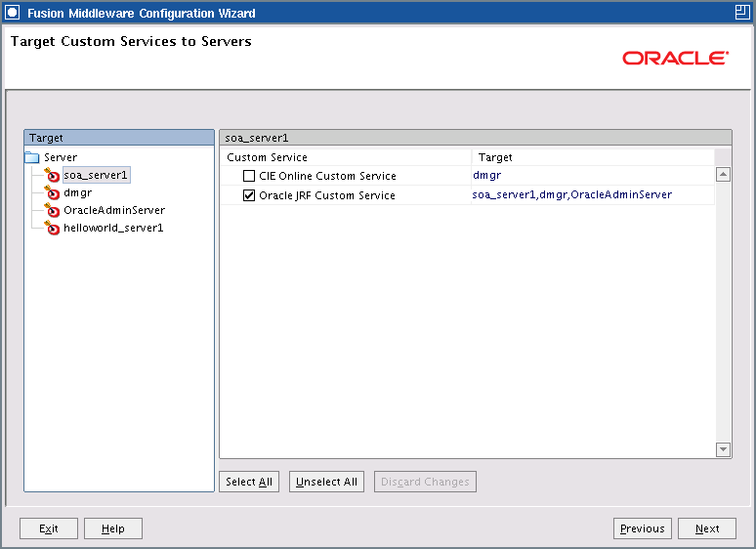Click the scrollbar down arrow
Viewport: 756px width, 549px height.
click(x=723, y=449)
